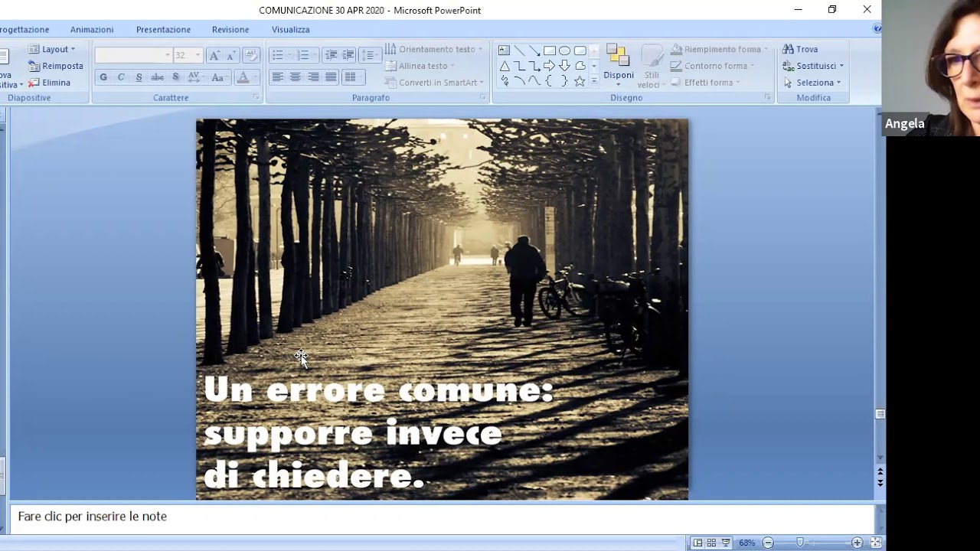Screen dimensions: 980x551
Task: Open the change case Aa dropdown
Action: click(x=219, y=77)
